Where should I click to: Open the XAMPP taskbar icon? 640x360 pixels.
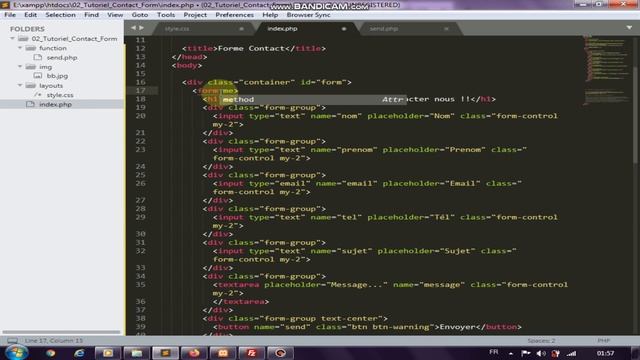(x=223, y=353)
